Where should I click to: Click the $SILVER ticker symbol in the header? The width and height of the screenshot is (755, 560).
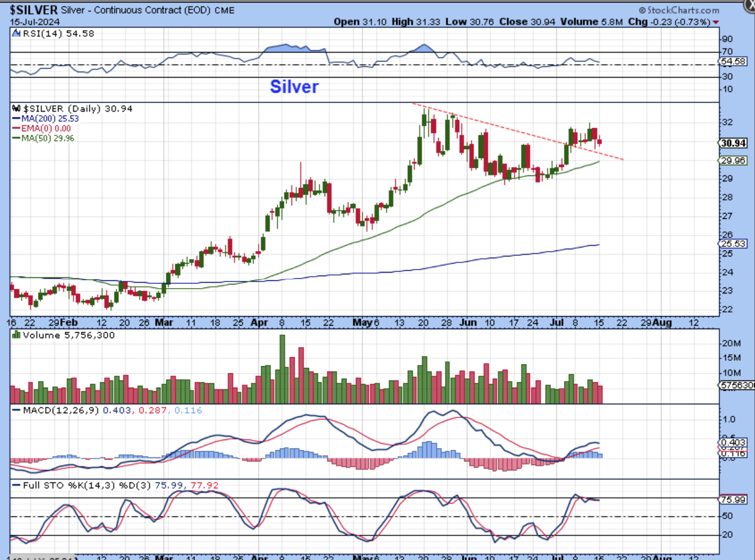[x=33, y=10]
